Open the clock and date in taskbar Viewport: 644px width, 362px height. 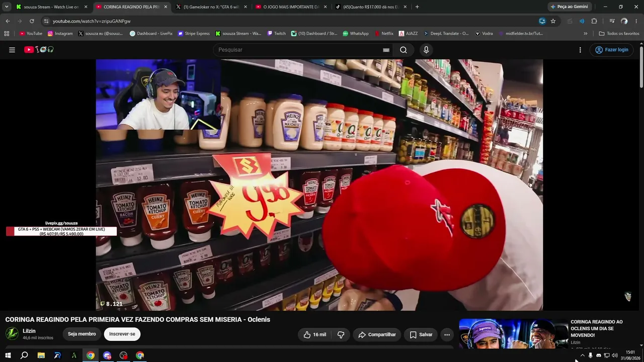tap(630, 355)
